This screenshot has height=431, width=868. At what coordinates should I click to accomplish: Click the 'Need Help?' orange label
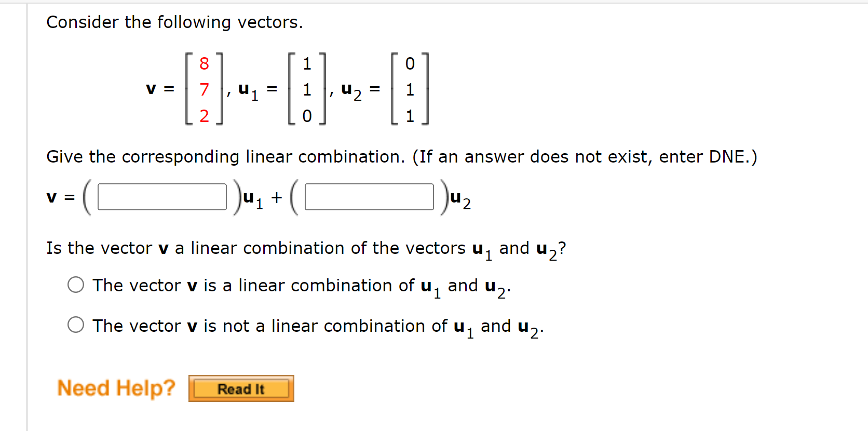point(116,388)
